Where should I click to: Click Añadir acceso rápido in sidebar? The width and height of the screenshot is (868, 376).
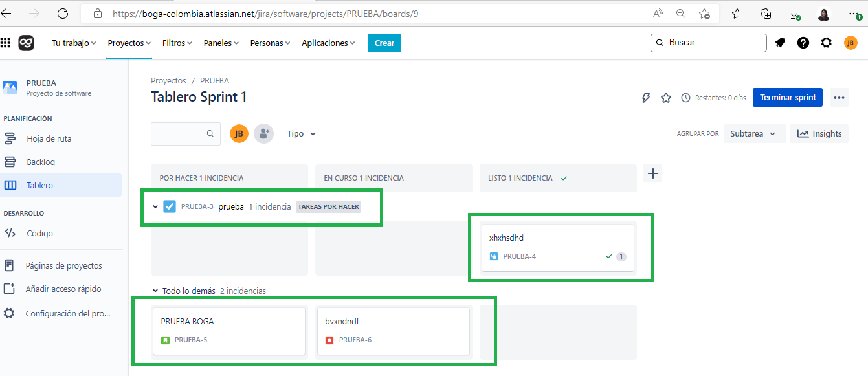[x=61, y=289]
